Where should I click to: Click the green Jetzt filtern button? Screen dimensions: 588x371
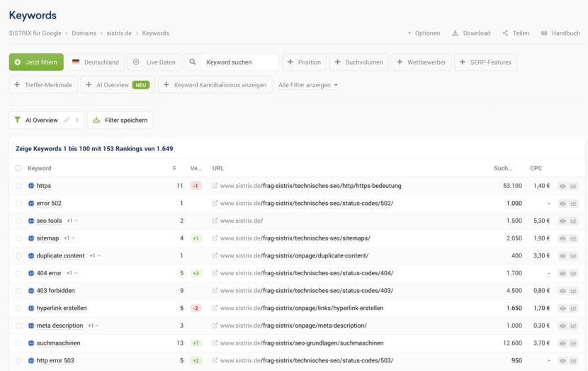tap(36, 62)
